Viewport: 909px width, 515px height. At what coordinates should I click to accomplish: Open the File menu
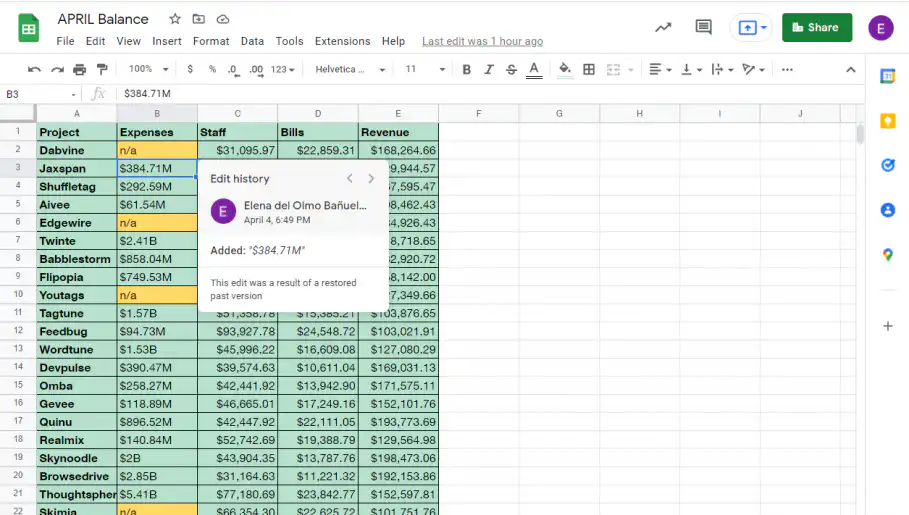click(65, 41)
